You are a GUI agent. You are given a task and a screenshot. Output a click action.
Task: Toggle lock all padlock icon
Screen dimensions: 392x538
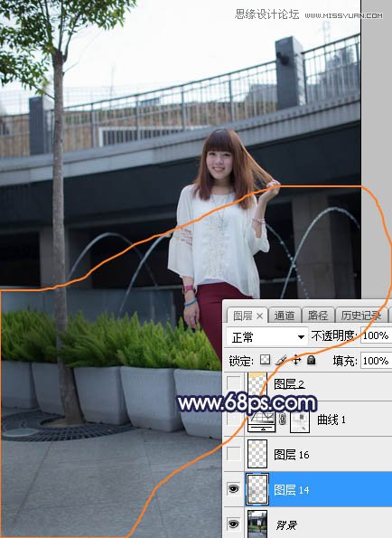[311, 360]
